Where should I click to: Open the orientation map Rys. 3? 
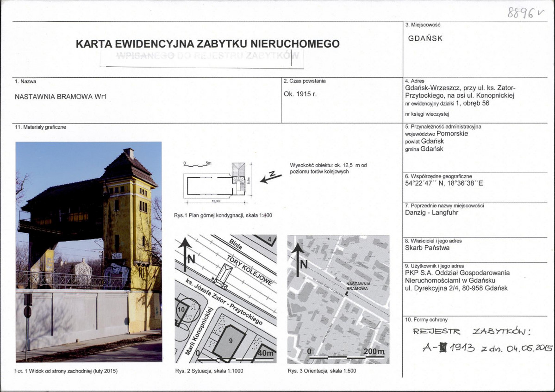click(338, 299)
